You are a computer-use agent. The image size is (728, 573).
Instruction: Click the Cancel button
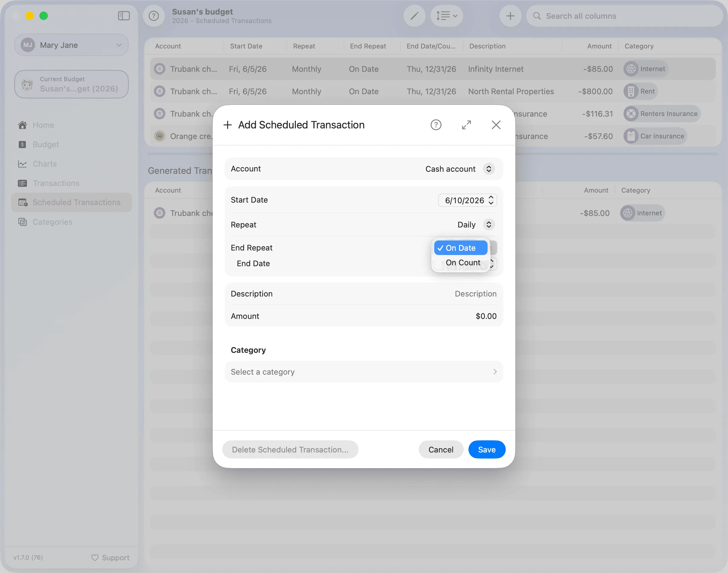441,449
